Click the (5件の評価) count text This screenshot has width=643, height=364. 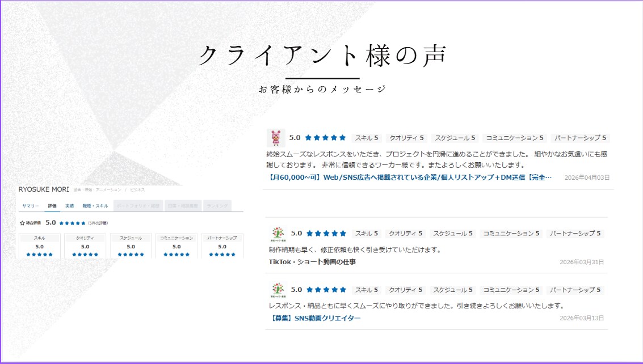[98, 223]
